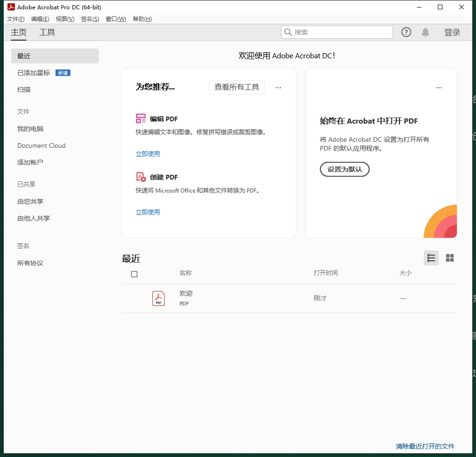Select 我的电脑 in the sidebar

point(30,129)
